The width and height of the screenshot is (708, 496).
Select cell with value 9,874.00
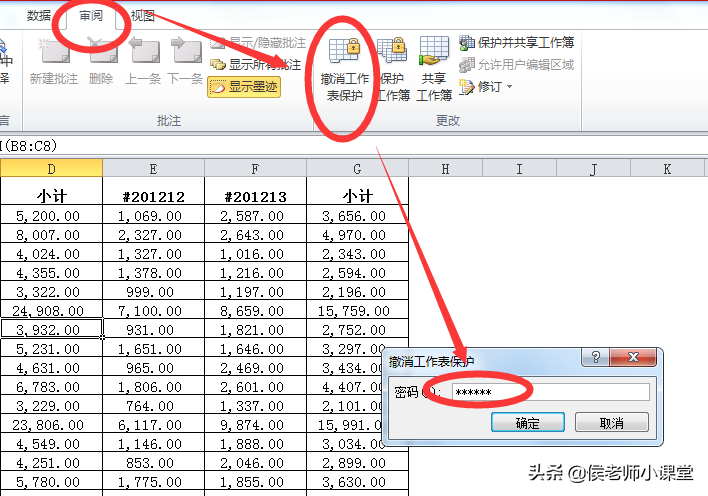pos(256,425)
